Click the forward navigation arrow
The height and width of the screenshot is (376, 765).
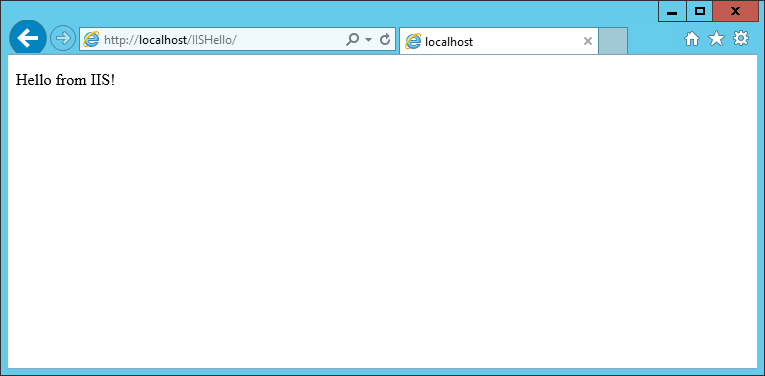click(x=63, y=38)
